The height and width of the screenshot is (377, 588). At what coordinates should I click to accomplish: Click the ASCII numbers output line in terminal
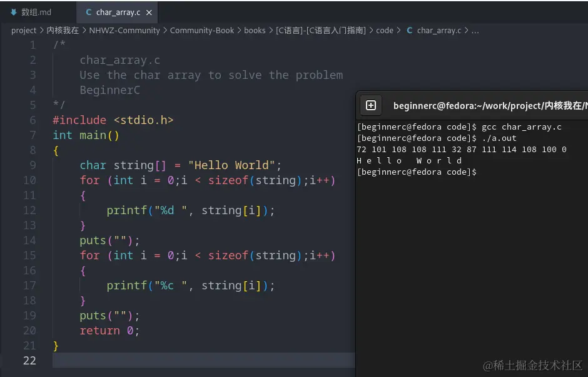pyautogui.click(x=462, y=150)
